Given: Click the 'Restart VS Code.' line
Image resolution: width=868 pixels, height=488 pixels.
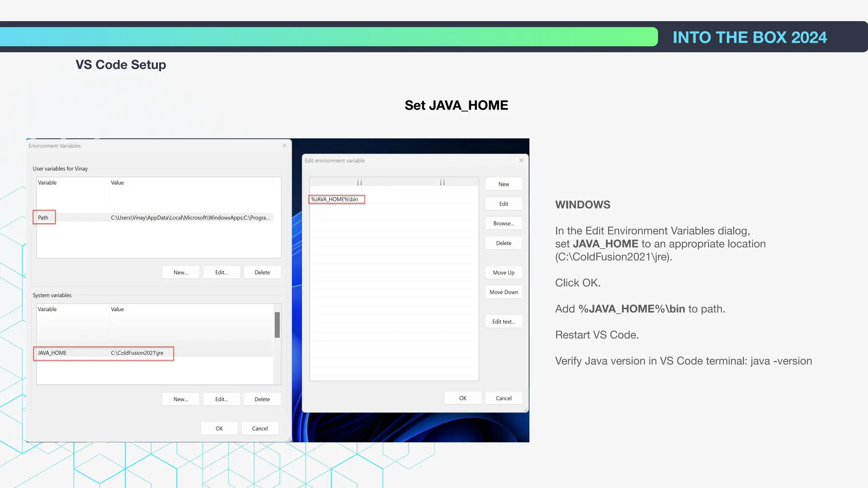Looking at the screenshot, I should click(597, 335).
